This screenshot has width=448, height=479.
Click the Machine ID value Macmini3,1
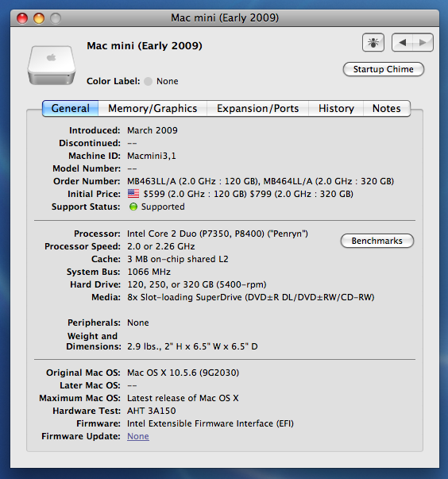point(152,156)
